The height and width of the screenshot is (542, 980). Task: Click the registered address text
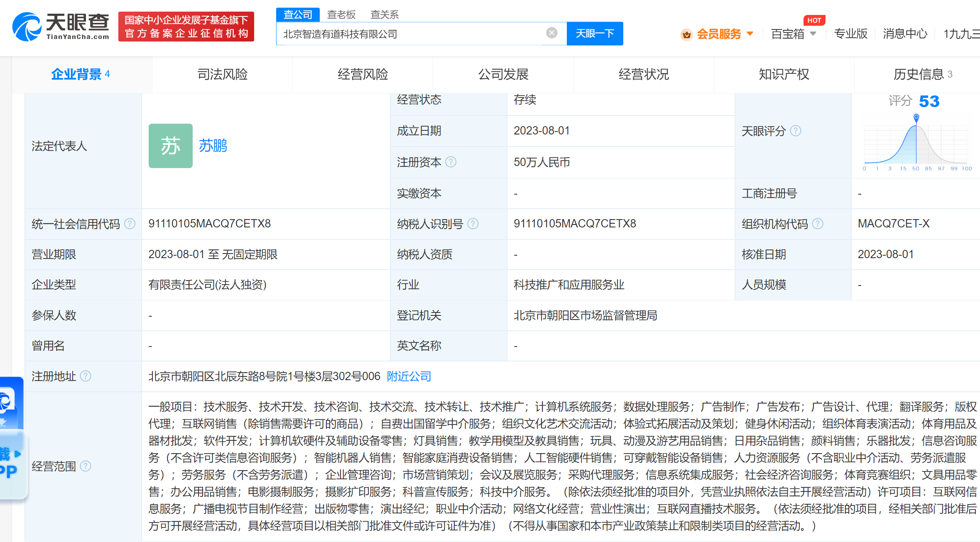coord(264,376)
